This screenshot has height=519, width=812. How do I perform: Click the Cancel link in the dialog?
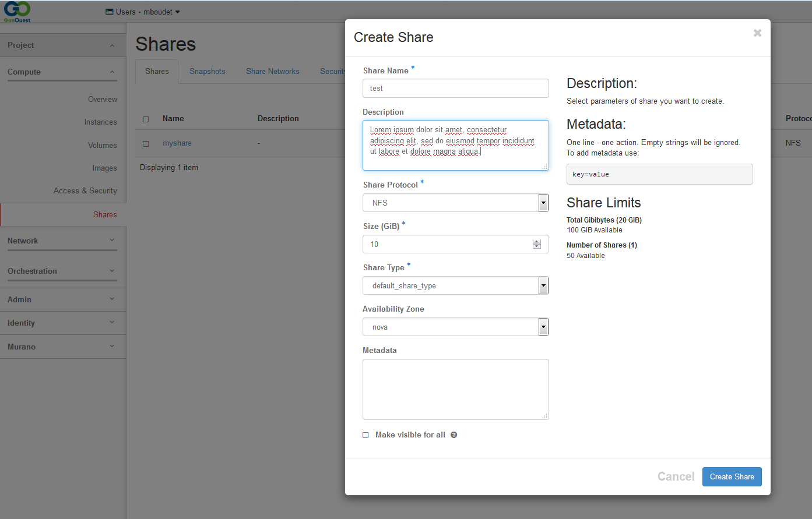(x=676, y=476)
